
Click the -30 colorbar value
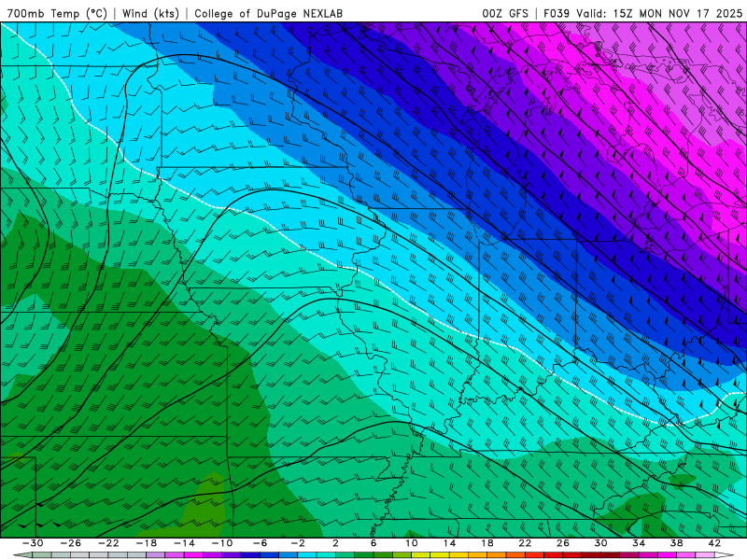(33, 543)
